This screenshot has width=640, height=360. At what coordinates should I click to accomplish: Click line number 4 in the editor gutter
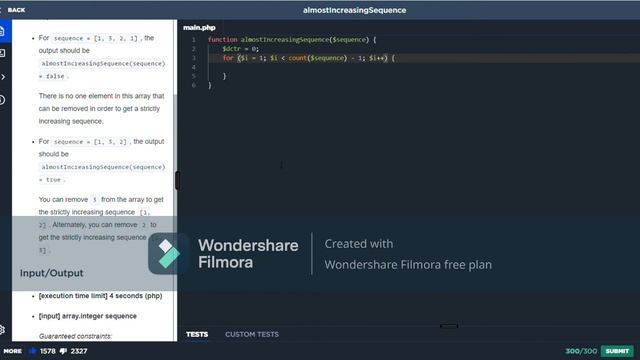coord(193,67)
